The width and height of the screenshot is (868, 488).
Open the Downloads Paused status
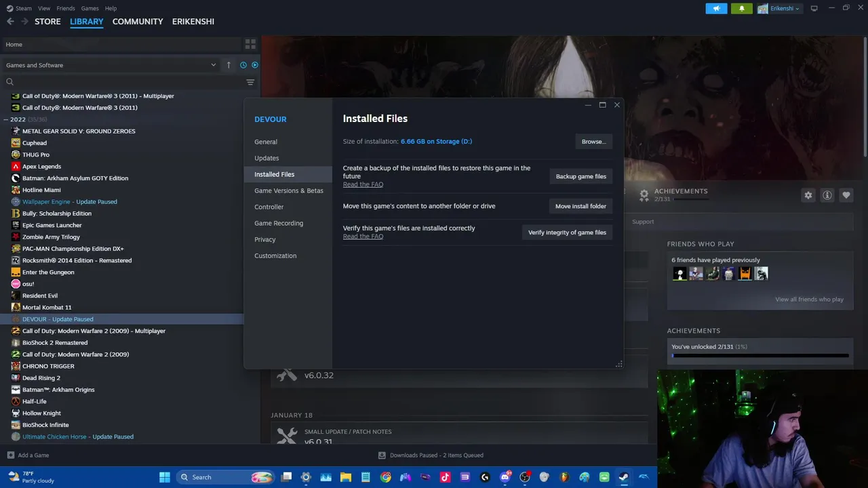point(431,455)
